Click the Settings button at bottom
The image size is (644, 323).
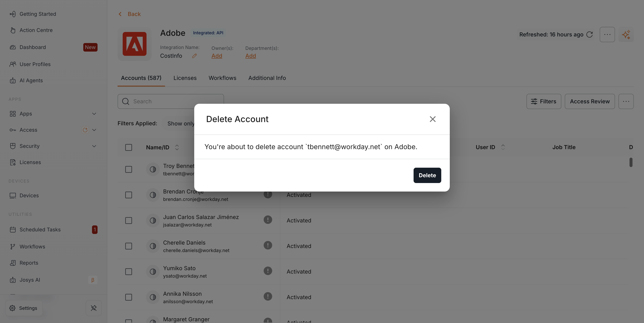tap(24, 308)
